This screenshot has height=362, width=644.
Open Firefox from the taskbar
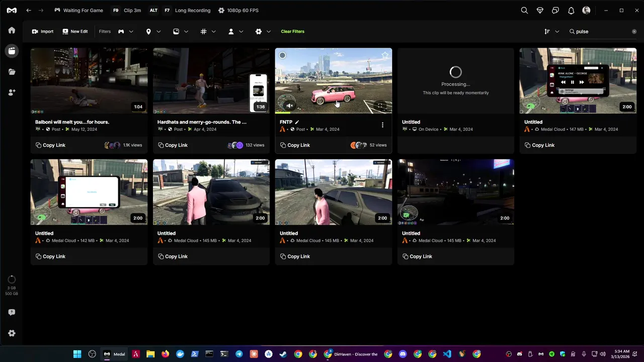[165, 354]
